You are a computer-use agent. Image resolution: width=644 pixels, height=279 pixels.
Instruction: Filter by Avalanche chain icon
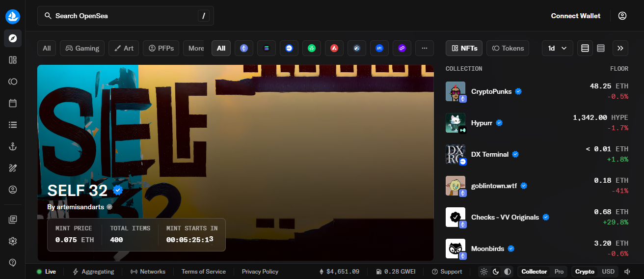pyautogui.click(x=334, y=48)
